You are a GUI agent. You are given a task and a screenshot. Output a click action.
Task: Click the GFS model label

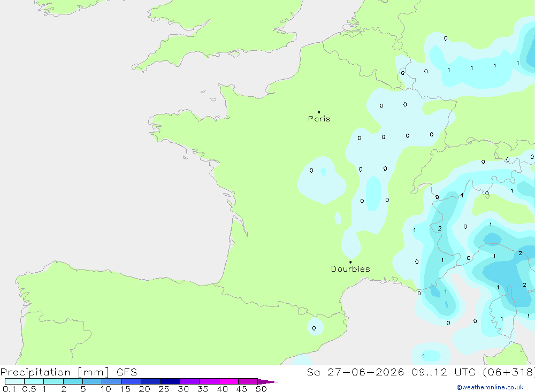pyautogui.click(x=127, y=372)
